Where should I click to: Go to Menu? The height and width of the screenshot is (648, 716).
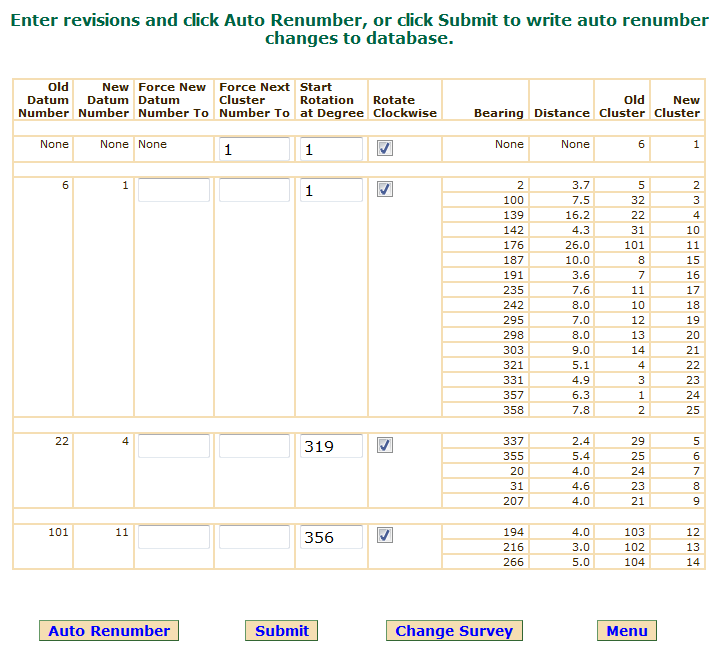pos(627,631)
